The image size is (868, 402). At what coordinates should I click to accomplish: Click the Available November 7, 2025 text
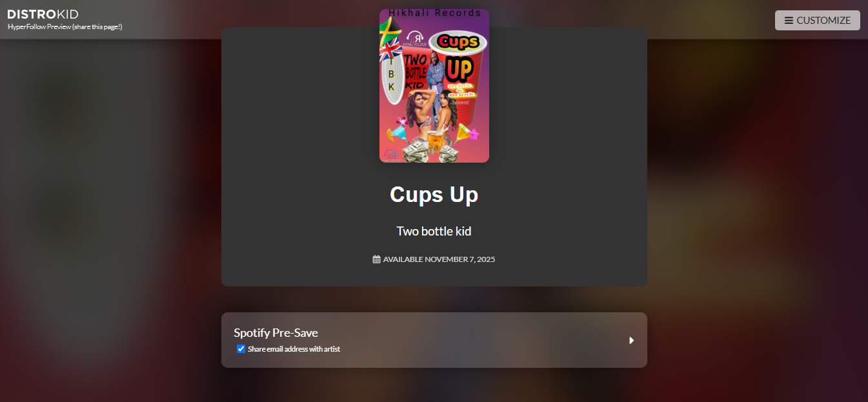click(x=439, y=259)
